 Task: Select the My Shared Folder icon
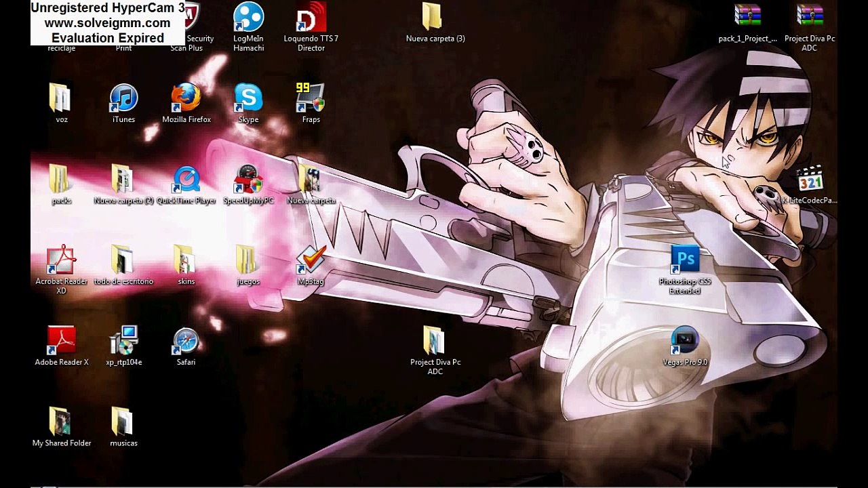(60, 421)
